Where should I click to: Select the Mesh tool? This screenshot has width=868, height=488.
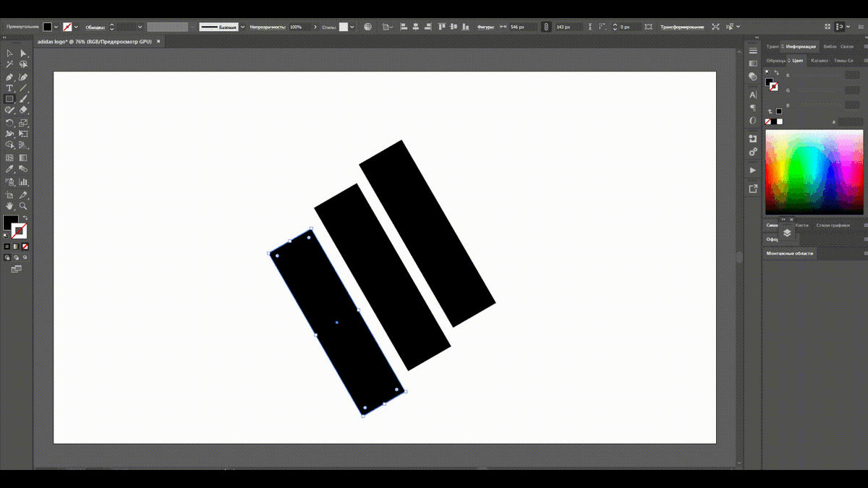coord(9,158)
